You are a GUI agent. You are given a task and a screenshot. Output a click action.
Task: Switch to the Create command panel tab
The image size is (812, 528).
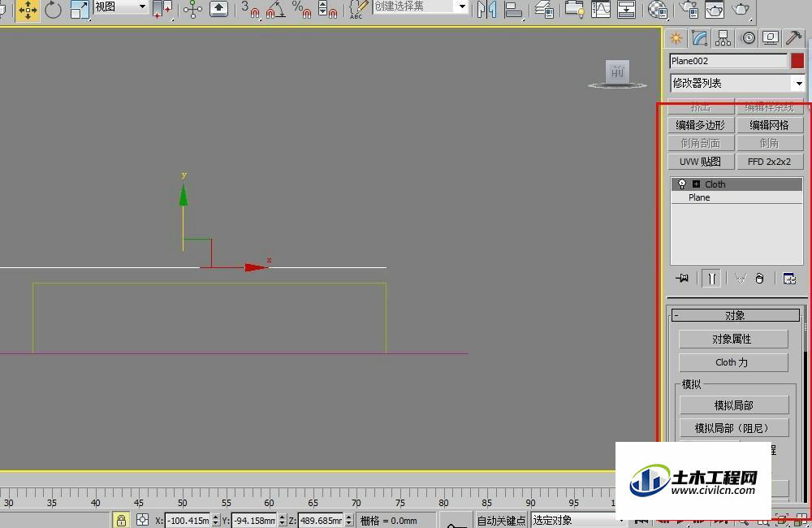click(676, 38)
